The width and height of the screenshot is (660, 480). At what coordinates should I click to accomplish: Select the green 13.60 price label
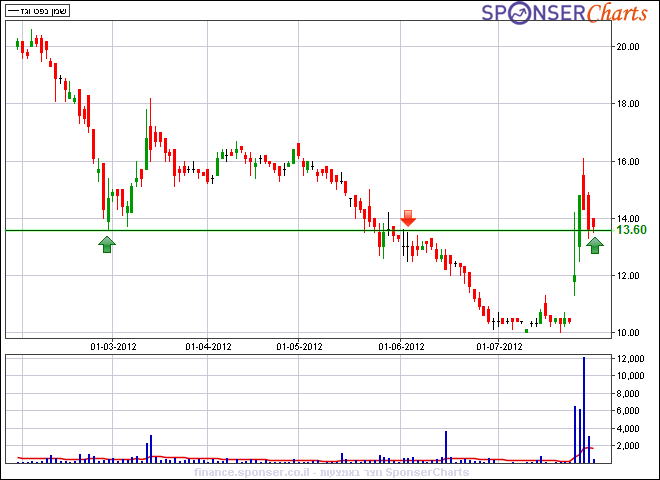click(x=631, y=230)
